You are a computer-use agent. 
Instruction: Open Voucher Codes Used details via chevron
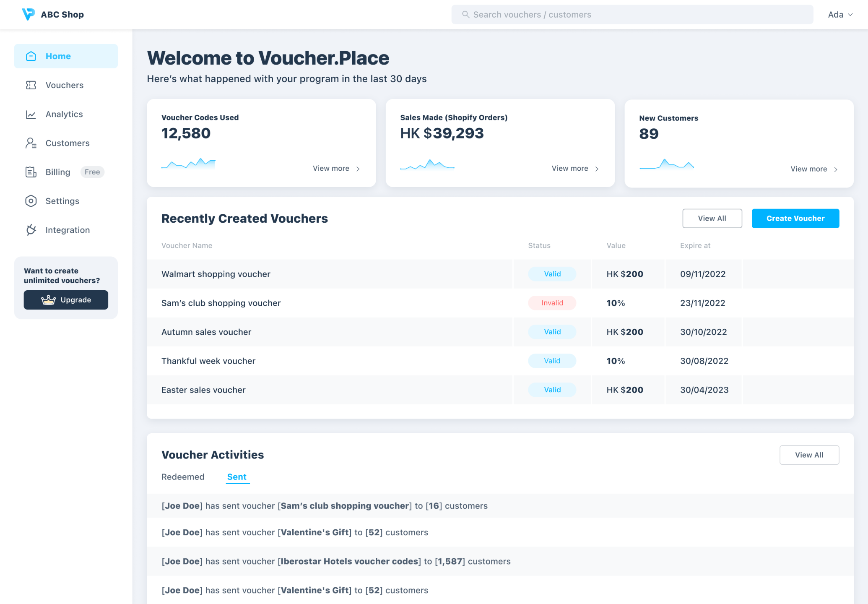pyautogui.click(x=358, y=169)
